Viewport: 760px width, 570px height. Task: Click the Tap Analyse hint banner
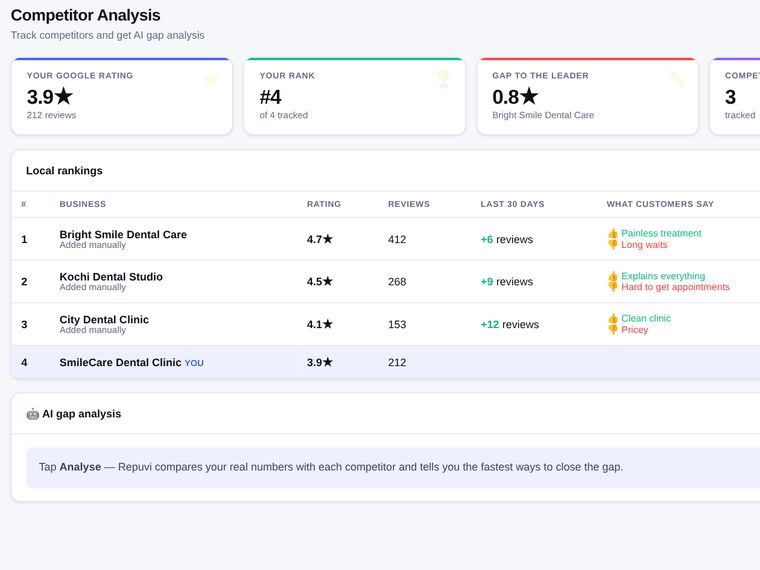[393, 467]
